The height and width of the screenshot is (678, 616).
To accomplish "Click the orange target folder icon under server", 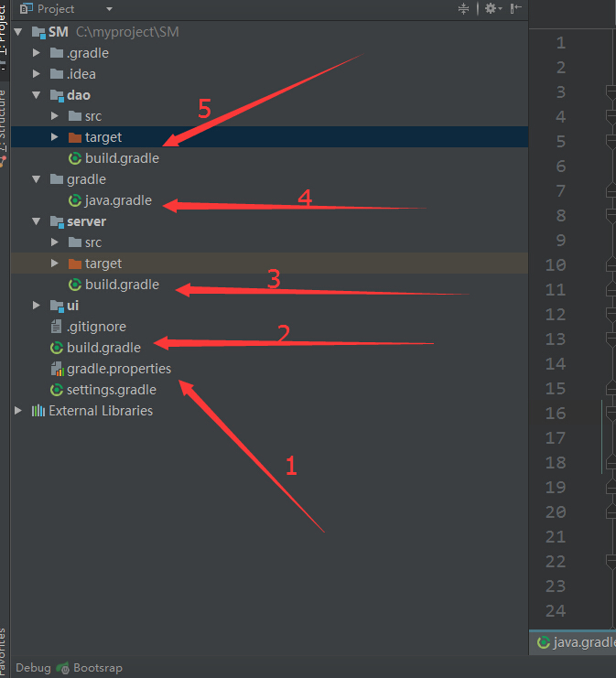I will 75,264.
